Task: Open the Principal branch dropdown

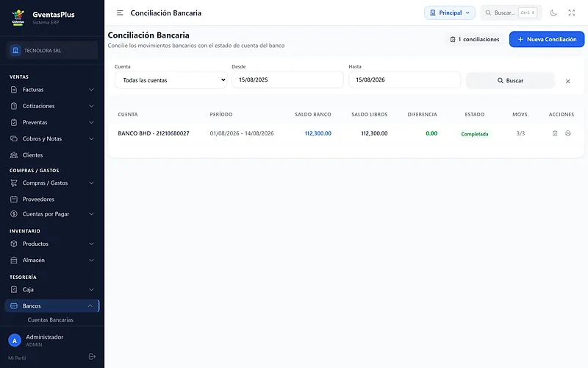Action: 450,13
